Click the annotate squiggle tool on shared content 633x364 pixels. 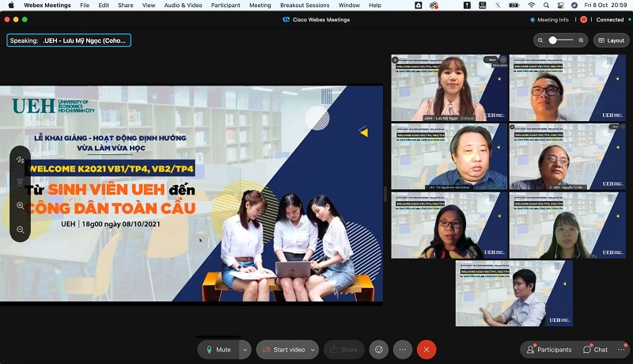pyautogui.click(x=21, y=160)
